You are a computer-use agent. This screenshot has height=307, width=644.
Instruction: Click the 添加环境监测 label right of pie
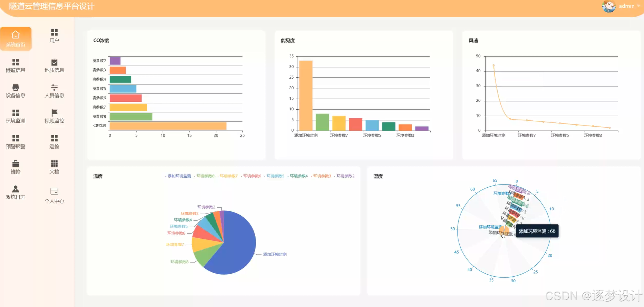click(275, 254)
